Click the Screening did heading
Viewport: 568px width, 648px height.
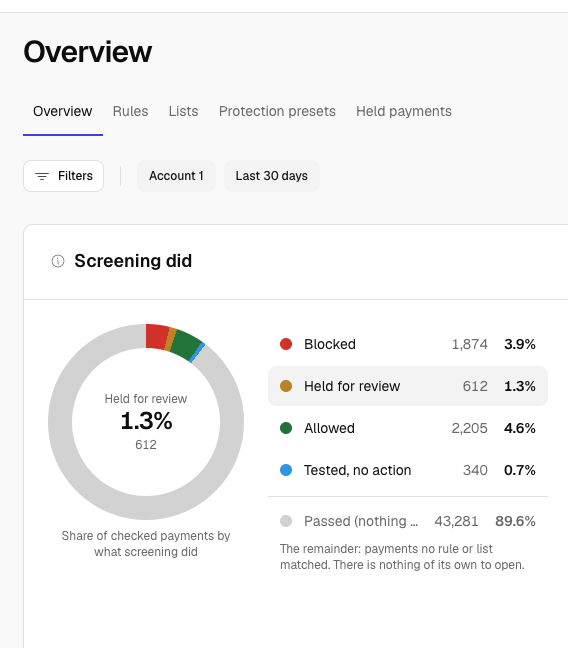coord(133,261)
